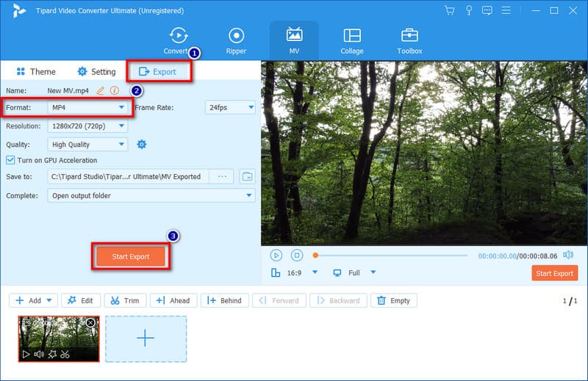Remove clip with its X icon

tap(90, 322)
